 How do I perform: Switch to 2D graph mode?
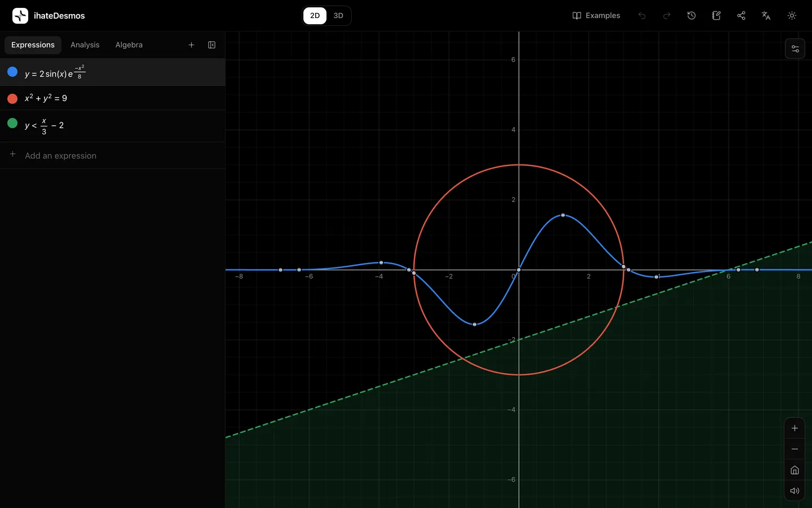[x=315, y=16]
